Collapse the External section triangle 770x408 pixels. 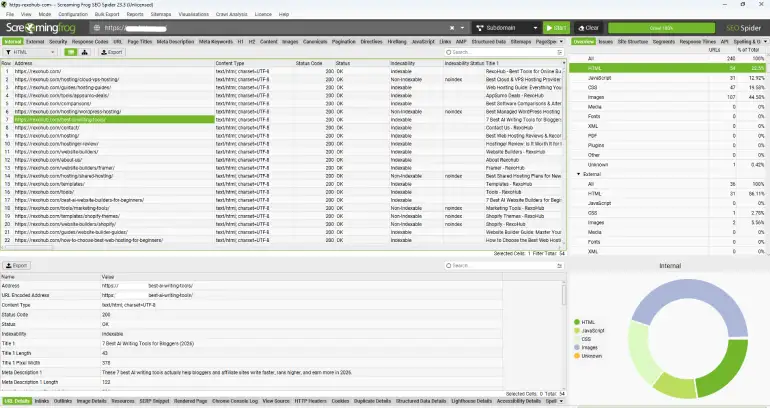[x=578, y=174]
